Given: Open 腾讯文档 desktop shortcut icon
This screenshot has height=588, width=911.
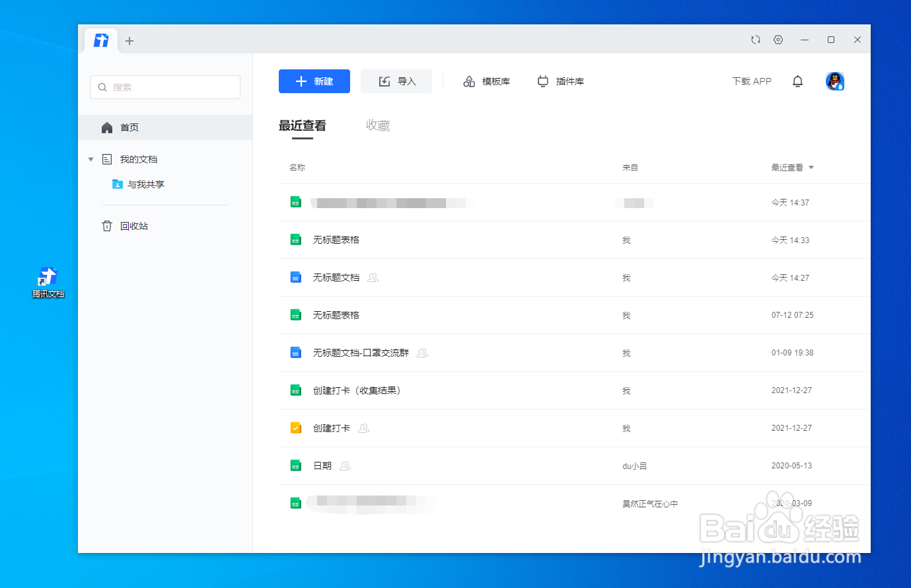Looking at the screenshot, I should 48,282.
